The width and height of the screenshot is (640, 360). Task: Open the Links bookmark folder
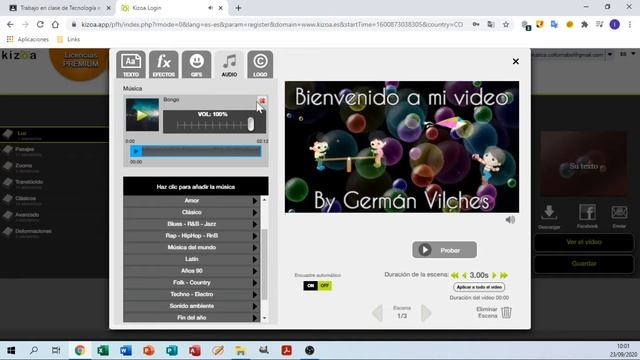[x=69, y=39]
